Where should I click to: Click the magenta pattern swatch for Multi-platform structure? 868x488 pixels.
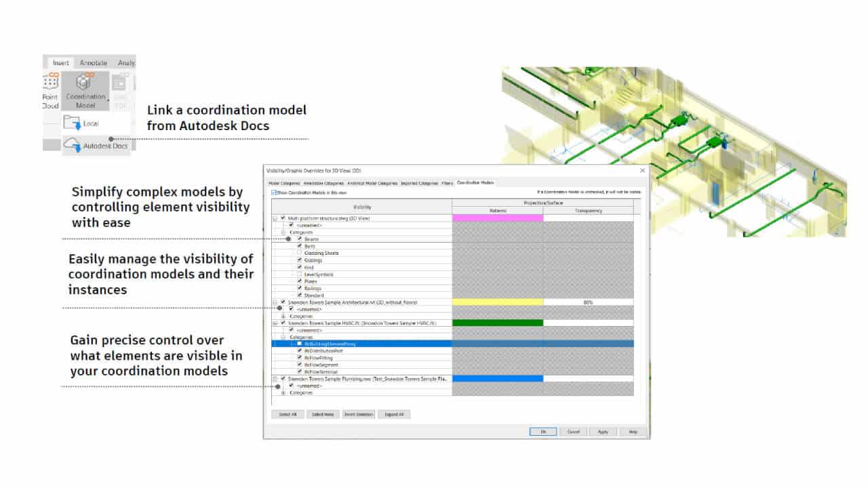497,218
